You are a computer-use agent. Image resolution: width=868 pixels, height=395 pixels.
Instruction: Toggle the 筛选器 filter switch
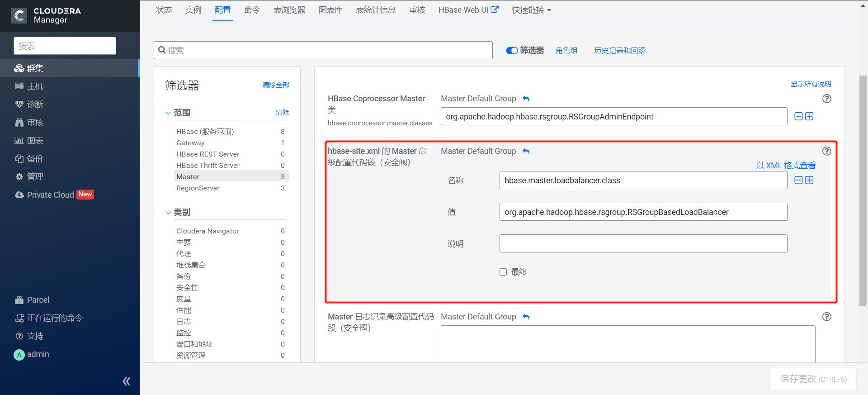(x=512, y=51)
